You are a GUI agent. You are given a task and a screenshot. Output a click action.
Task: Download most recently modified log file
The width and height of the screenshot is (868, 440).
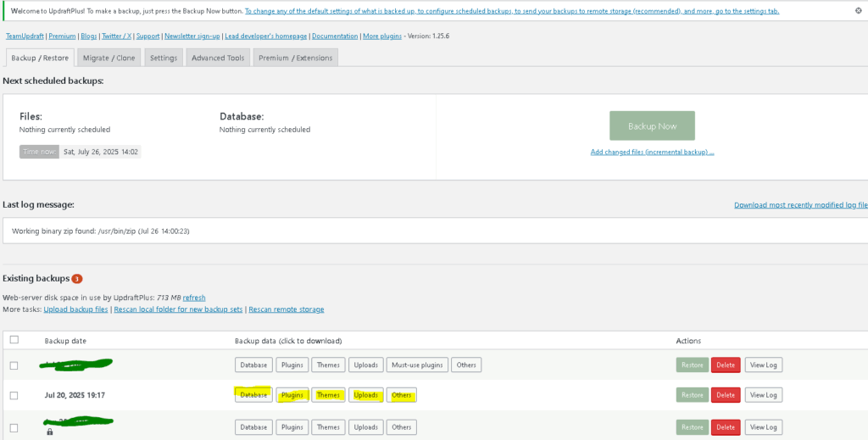(x=800, y=205)
